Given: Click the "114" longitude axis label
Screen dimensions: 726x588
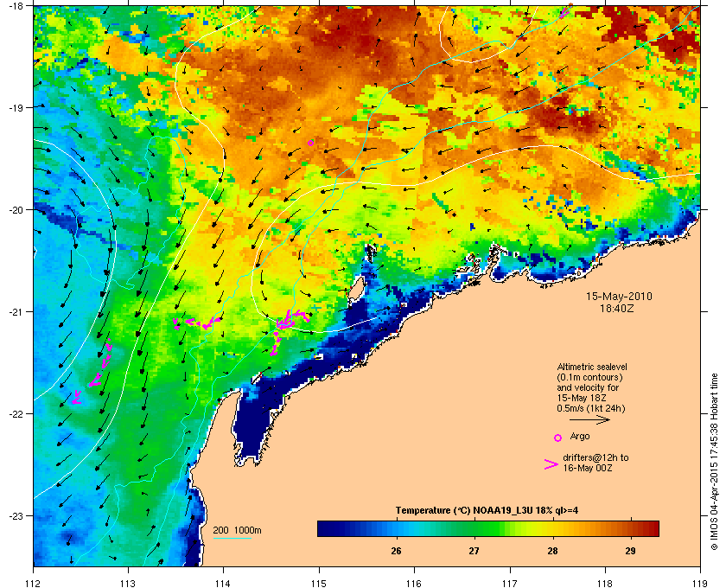Looking at the screenshot, I should click(223, 583).
